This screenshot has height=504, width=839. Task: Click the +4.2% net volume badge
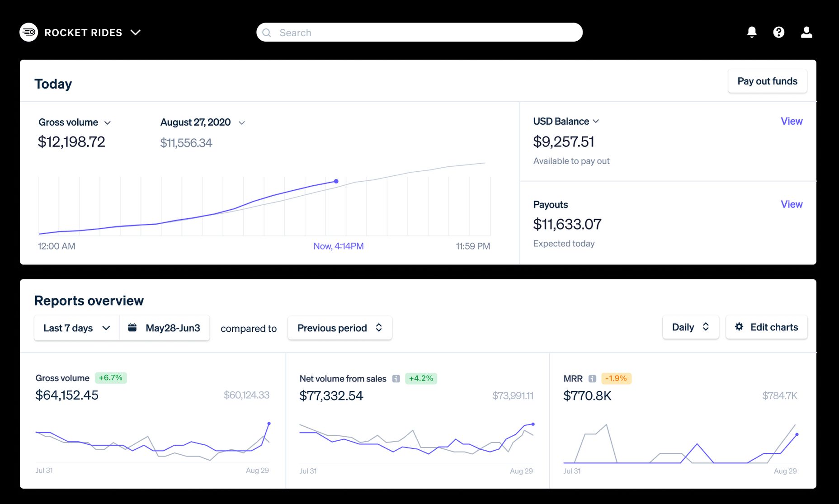(x=421, y=378)
